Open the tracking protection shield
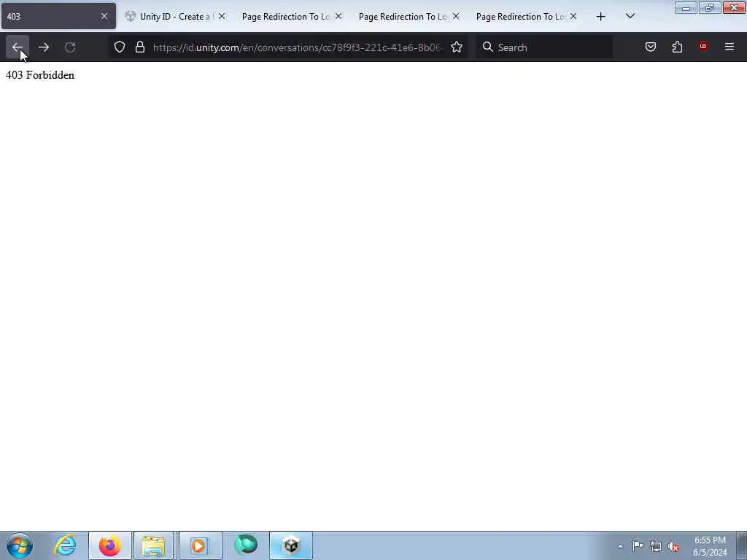 coord(120,47)
